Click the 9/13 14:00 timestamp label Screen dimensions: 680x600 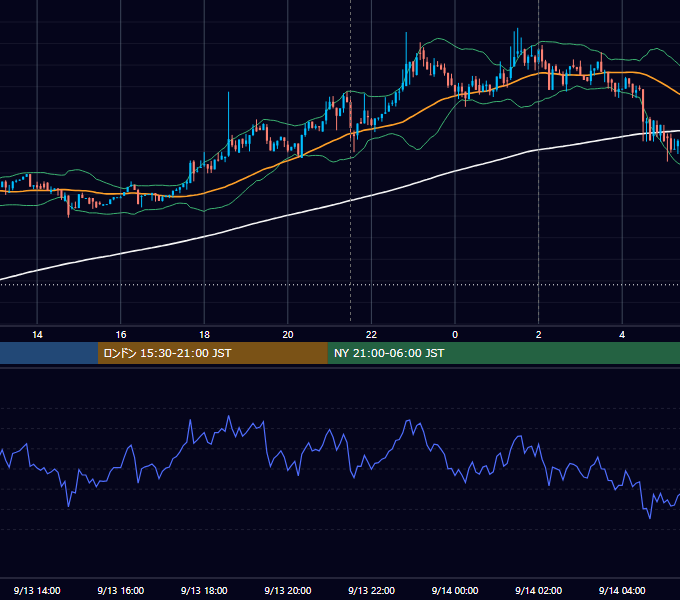pyautogui.click(x=37, y=590)
